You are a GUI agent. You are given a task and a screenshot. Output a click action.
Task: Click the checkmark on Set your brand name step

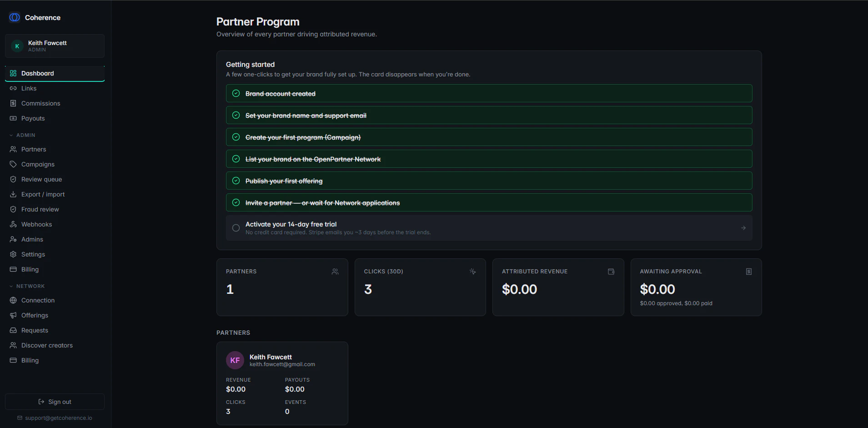point(236,115)
